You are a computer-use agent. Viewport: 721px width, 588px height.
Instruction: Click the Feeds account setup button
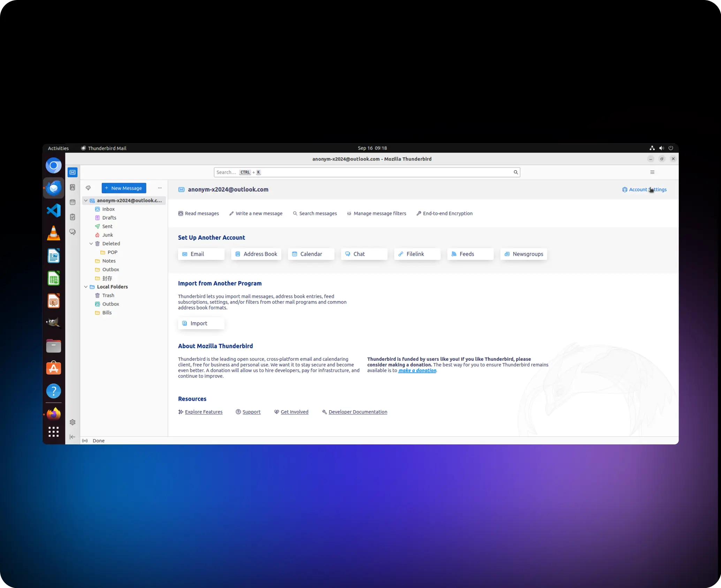click(x=470, y=254)
